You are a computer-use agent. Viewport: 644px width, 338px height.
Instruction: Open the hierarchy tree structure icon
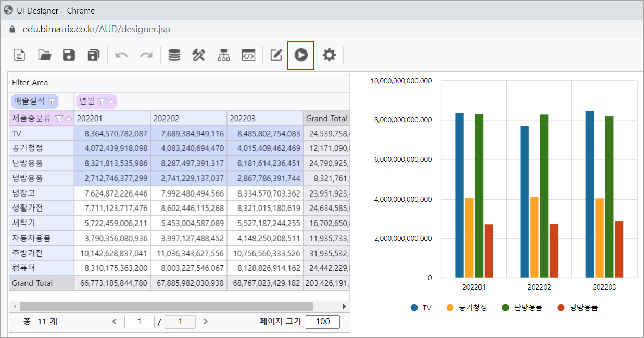(223, 55)
